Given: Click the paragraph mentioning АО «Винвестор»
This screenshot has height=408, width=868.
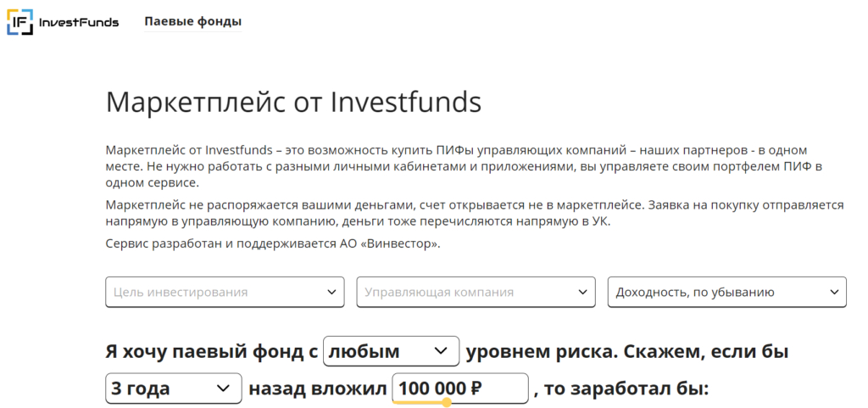Looking at the screenshot, I should coord(273,244).
